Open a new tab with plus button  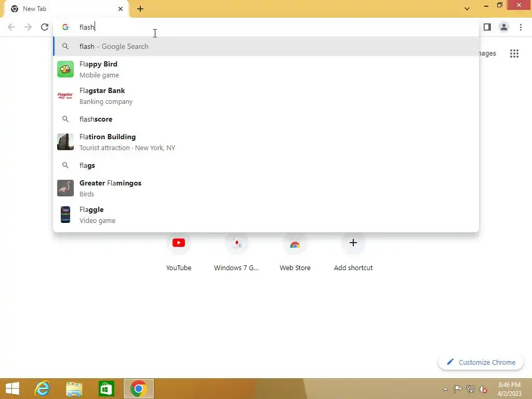[140, 9]
